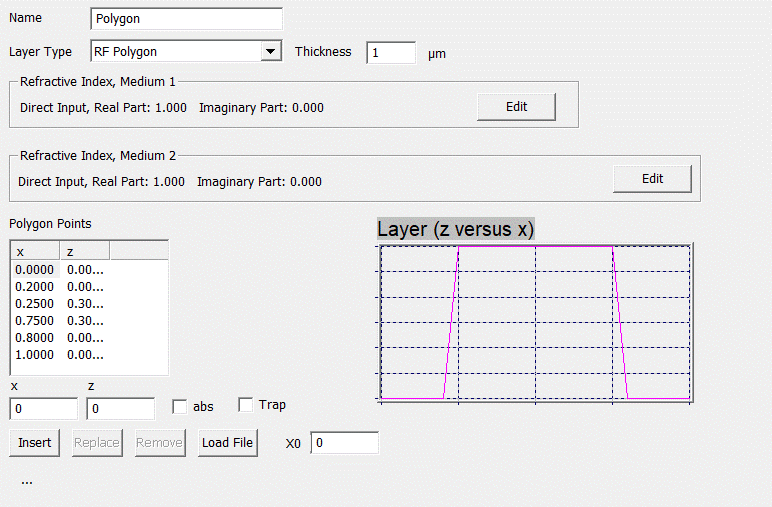Click the z coordinate input field
The width and height of the screenshot is (772, 507).
coord(120,409)
